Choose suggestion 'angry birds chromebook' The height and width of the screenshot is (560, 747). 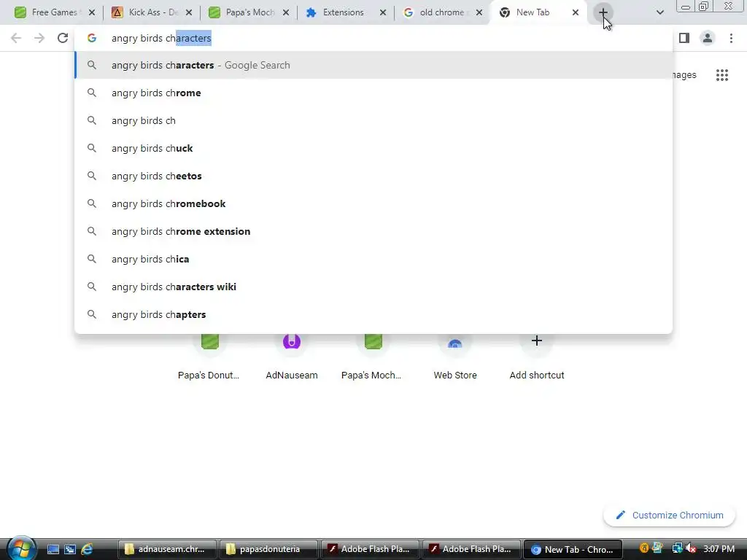click(373, 203)
